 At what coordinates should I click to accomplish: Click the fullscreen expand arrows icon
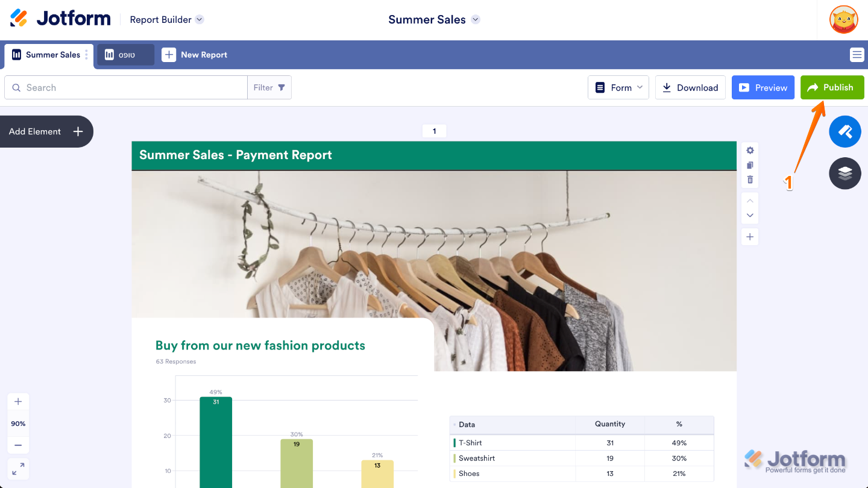tap(18, 469)
